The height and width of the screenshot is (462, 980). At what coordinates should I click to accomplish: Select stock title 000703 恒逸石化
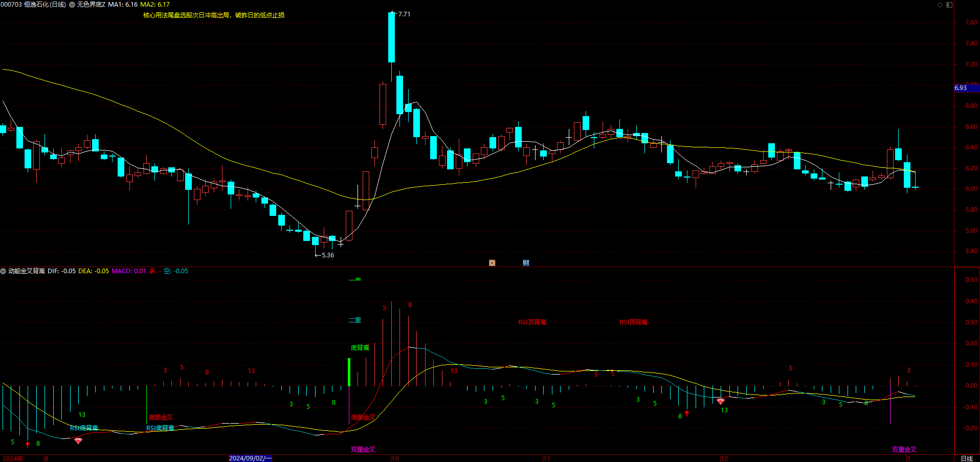coord(33,5)
